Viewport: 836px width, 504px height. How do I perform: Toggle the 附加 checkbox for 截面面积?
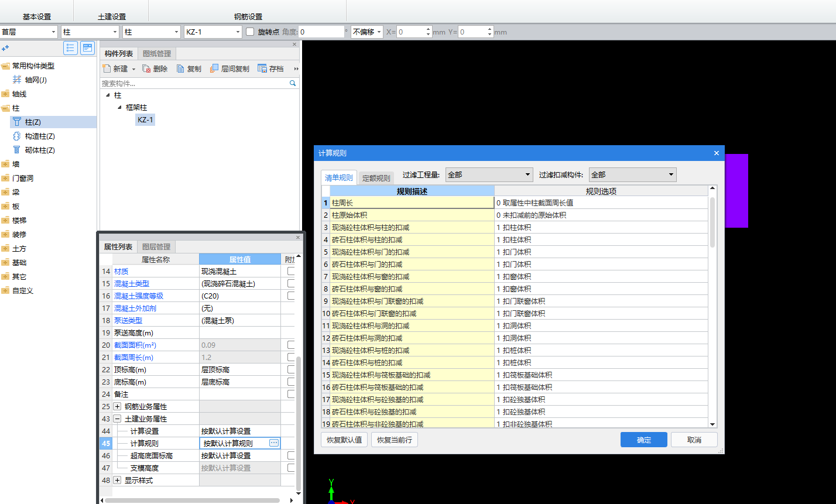(291, 345)
